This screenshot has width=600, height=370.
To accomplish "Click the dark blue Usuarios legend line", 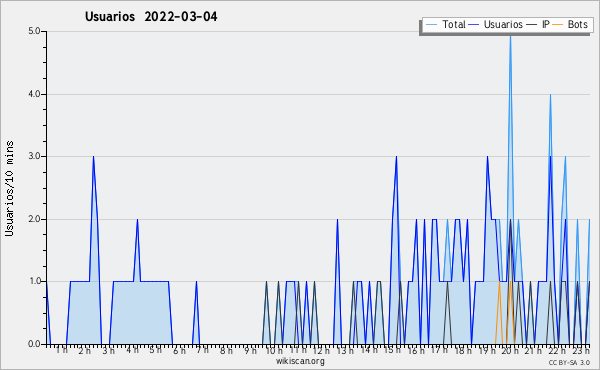I will (474, 25).
